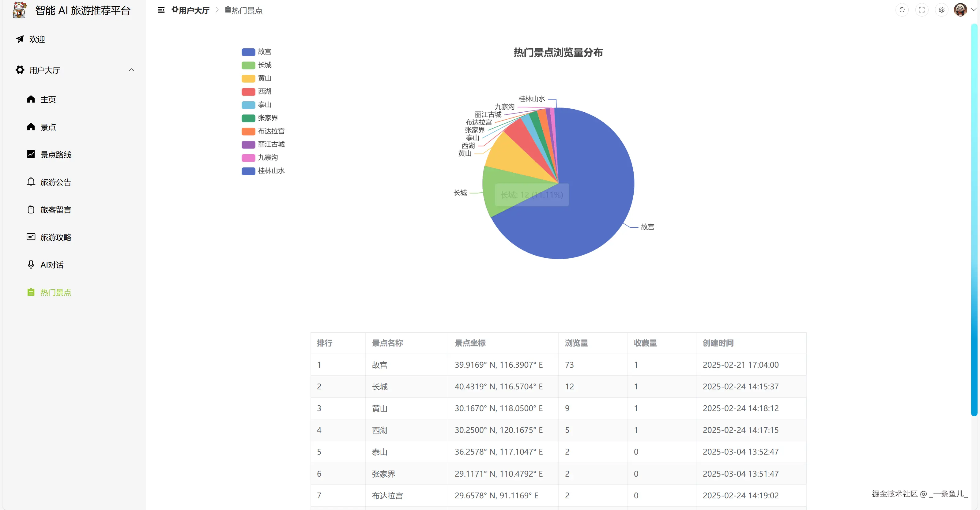This screenshot has height=510, width=980.
Task: Hide 布达拉宫 series via legend
Action: point(262,131)
